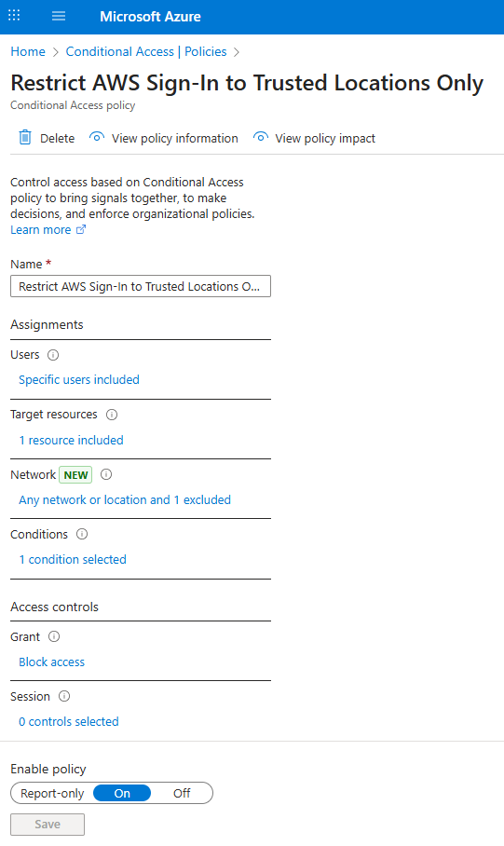Image resolution: width=504 pixels, height=846 pixels.
Task: Set Enable policy to Off
Action: (x=182, y=793)
